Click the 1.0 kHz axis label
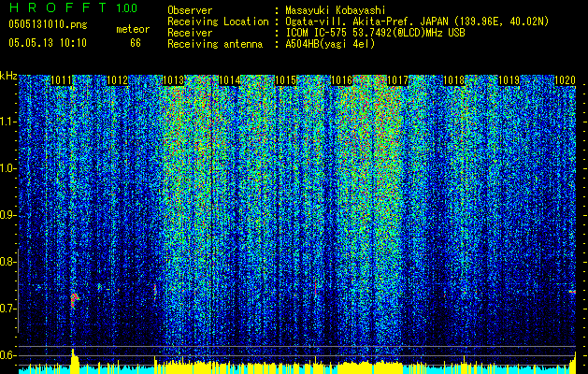 (8, 168)
